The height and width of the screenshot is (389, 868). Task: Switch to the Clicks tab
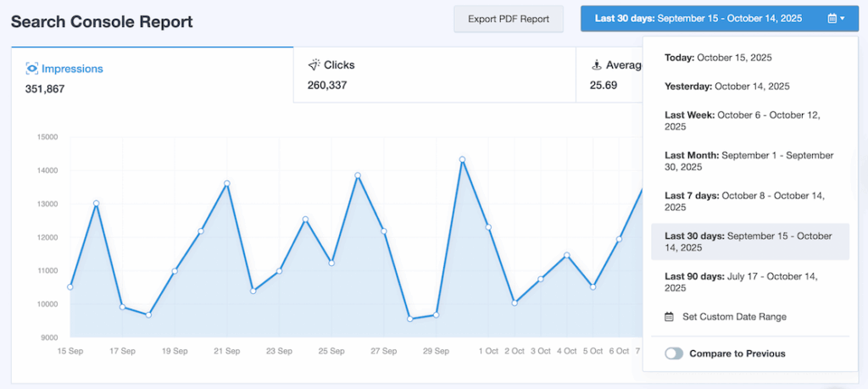[x=433, y=76]
